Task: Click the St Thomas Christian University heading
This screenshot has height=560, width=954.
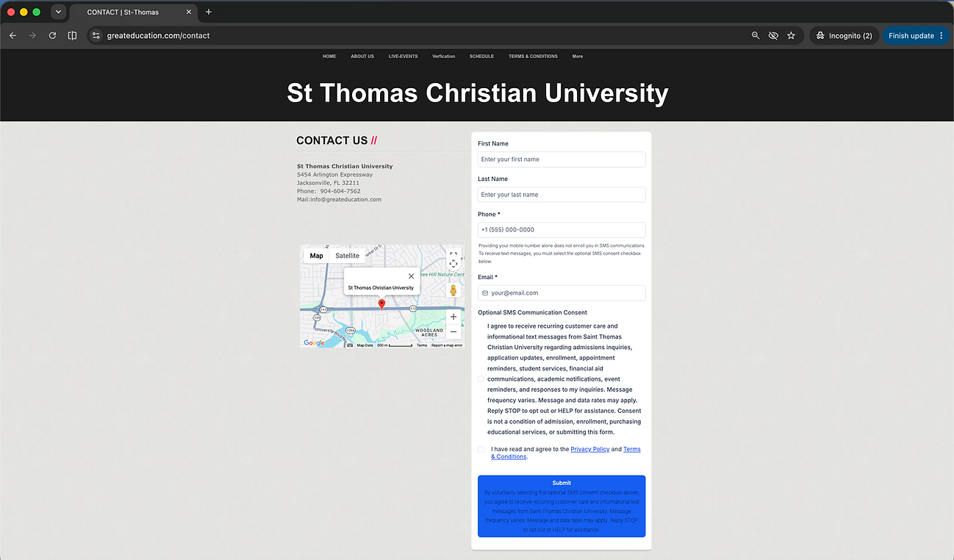Action: coord(478,94)
